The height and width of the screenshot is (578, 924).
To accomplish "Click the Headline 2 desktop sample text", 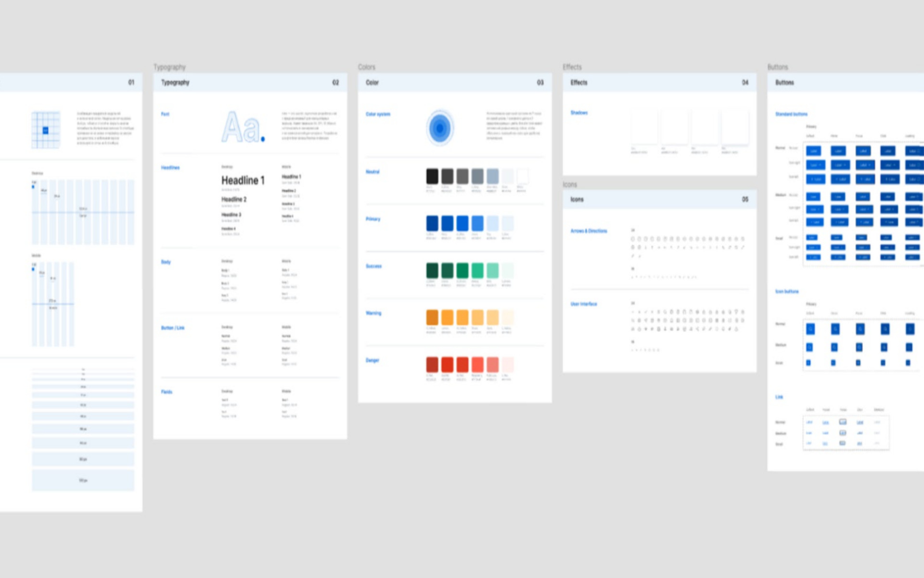I will (x=234, y=199).
